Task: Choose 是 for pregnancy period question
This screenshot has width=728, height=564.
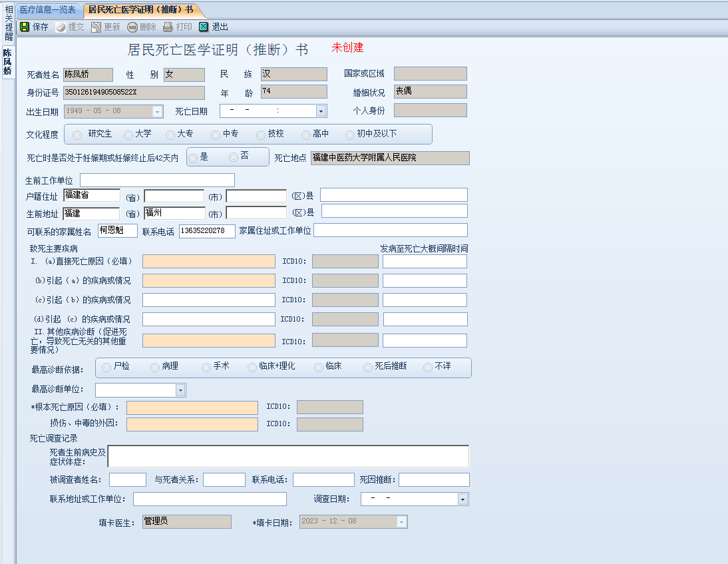Action: point(193,158)
